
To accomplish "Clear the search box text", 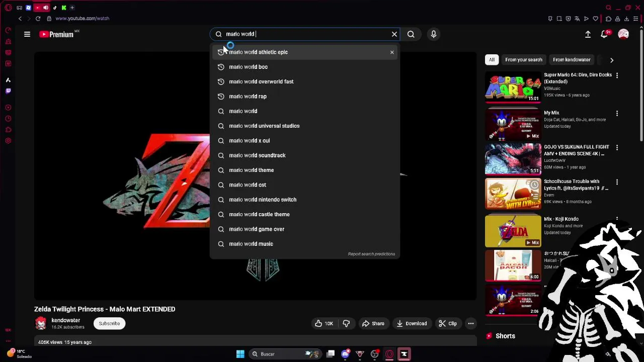I will 394,34.
